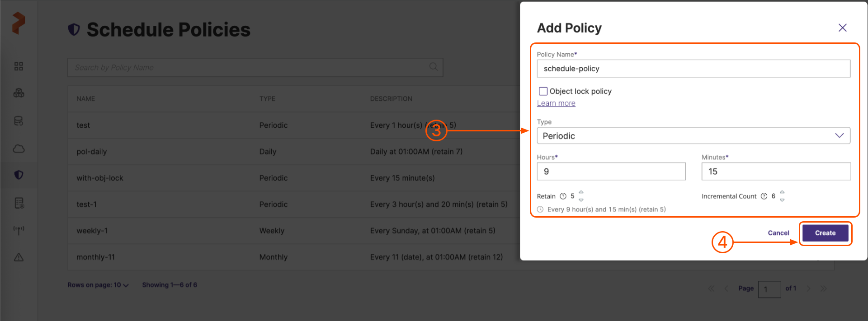
Task: Click the Create button
Action: click(825, 233)
